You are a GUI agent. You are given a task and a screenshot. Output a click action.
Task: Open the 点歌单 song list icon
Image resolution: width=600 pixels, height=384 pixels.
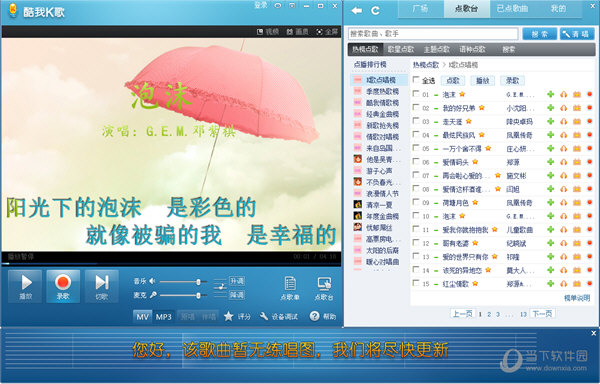[x=290, y=288]
